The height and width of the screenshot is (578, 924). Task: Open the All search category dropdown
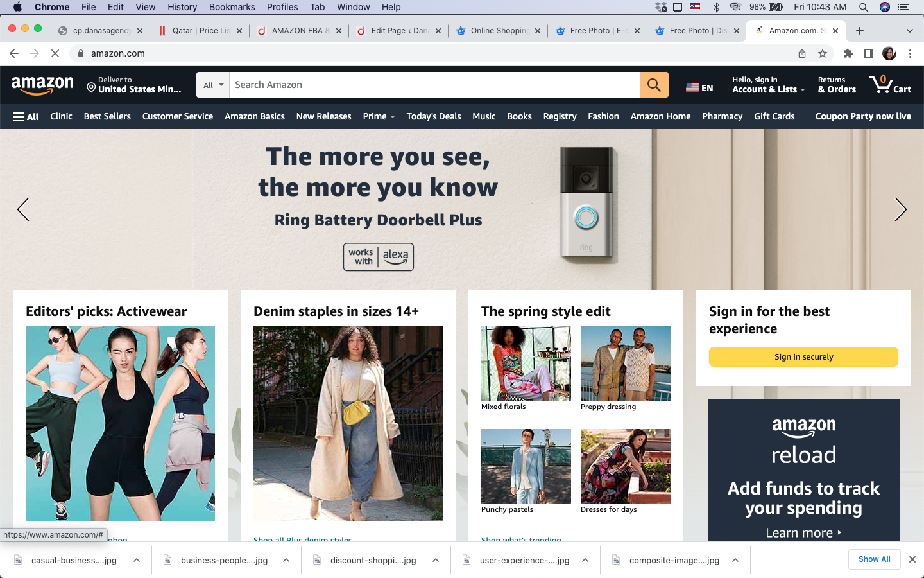[x=213, y=85]
